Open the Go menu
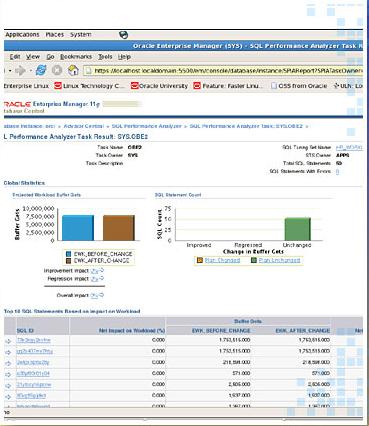The image size is (369, 426). (x=50, y=57)
